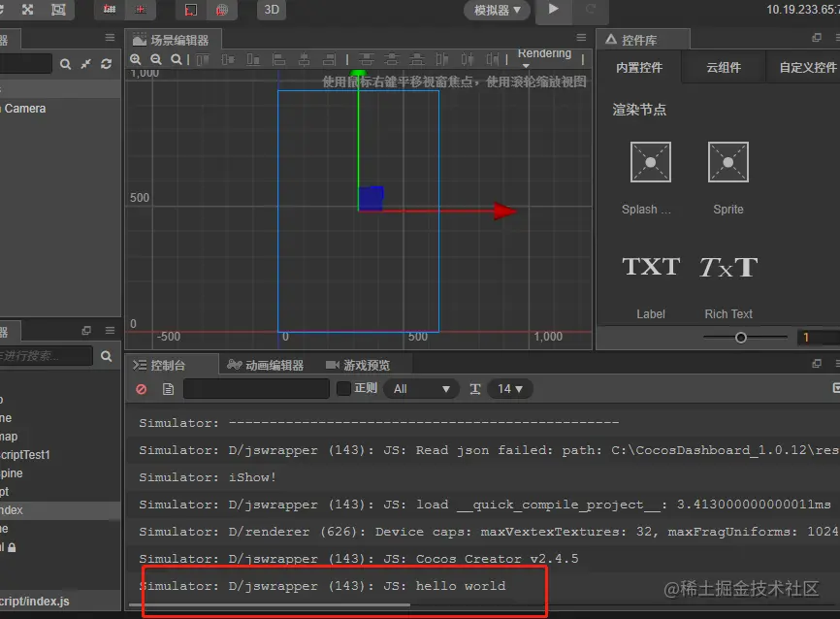
Task: Switch to the 动画编辑器 tab
Action: pos(265,366)
